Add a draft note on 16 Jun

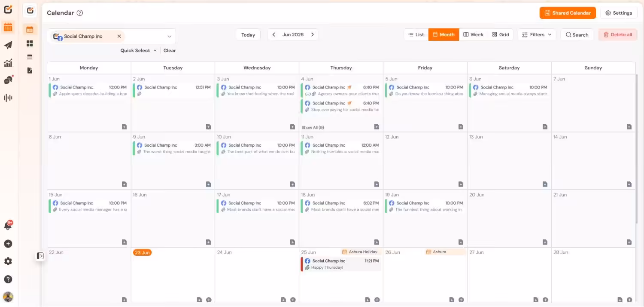(x=208, y=242)
